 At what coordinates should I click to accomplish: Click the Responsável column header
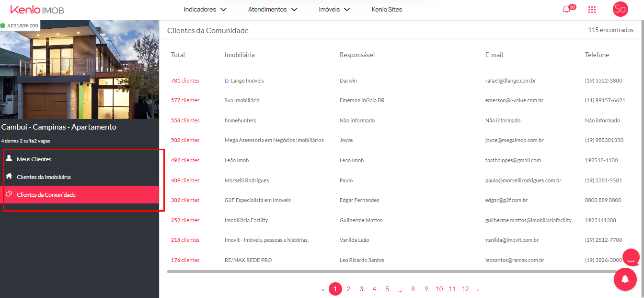(x=357, y=55)
